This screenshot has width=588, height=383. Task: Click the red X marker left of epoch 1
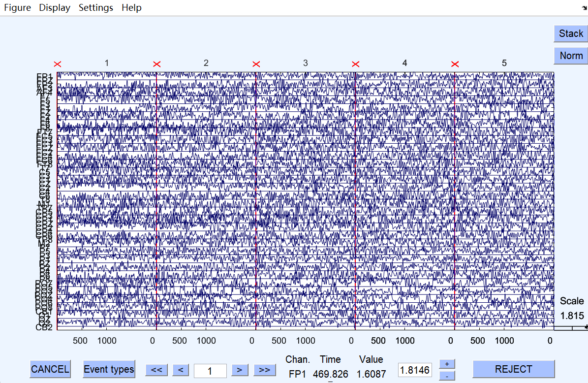point(58,64)
